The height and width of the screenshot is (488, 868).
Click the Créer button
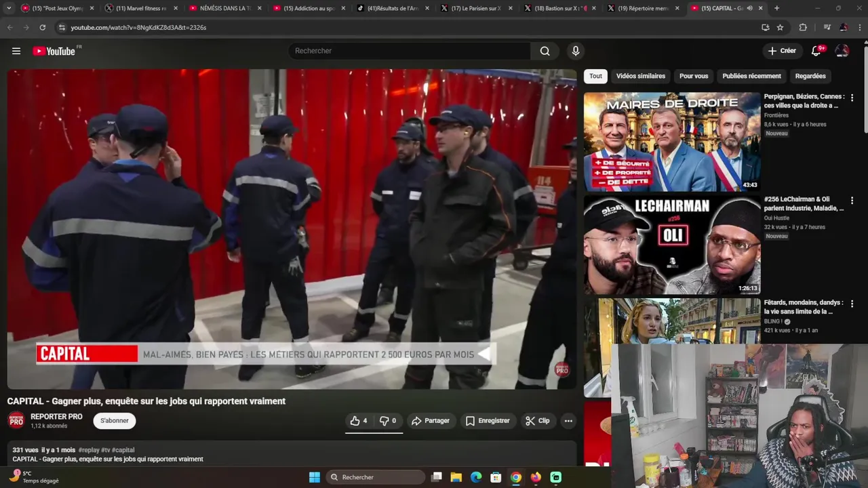click(x=782, y=51)
